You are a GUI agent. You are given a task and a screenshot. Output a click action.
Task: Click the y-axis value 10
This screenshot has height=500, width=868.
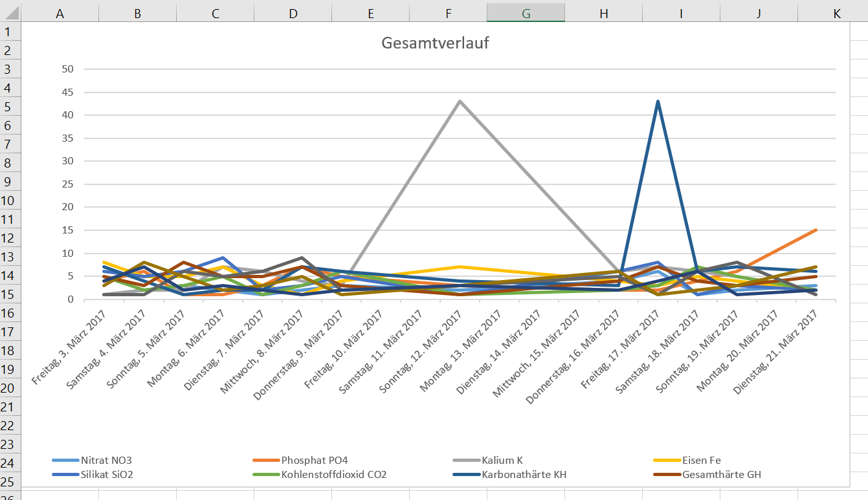[x=69, y=254]
